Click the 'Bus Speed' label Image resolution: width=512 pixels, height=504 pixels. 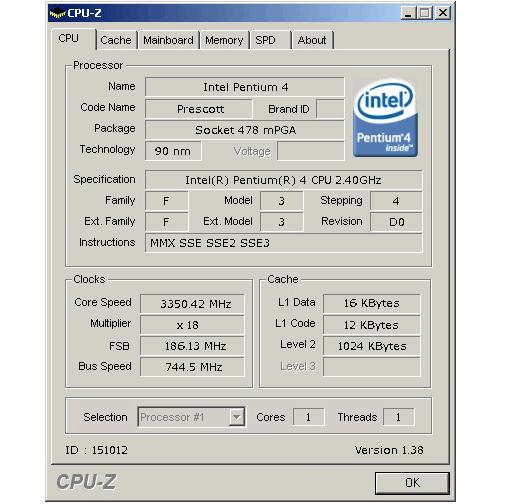105,366
